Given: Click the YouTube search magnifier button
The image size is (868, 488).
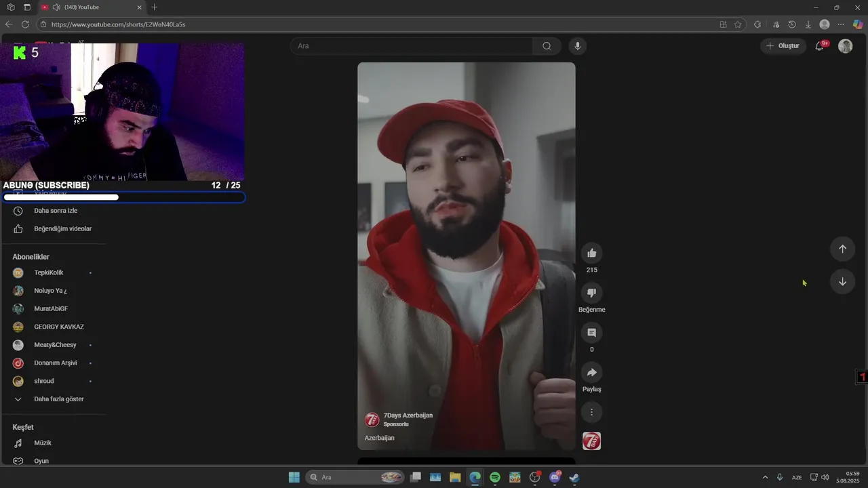Looking at the screenshot, I should point(547,46).
